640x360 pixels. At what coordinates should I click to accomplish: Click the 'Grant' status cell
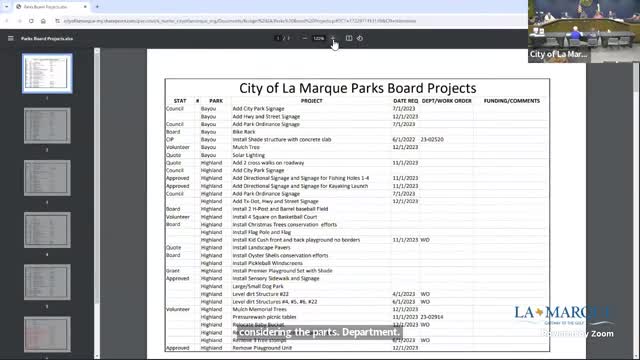[173, 271]
